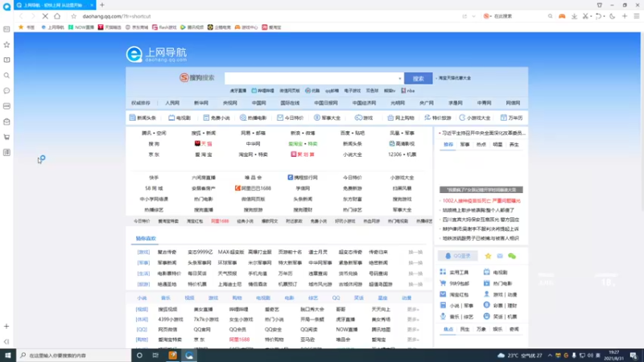
Task: Open the 淘宝红包 shortcut
Action: point(454,294)
